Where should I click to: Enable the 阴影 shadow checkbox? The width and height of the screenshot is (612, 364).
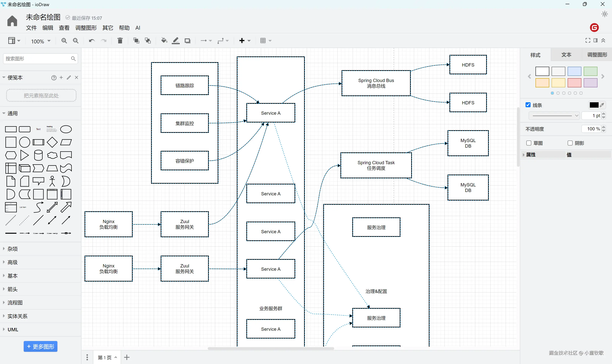tap(570, 143)
